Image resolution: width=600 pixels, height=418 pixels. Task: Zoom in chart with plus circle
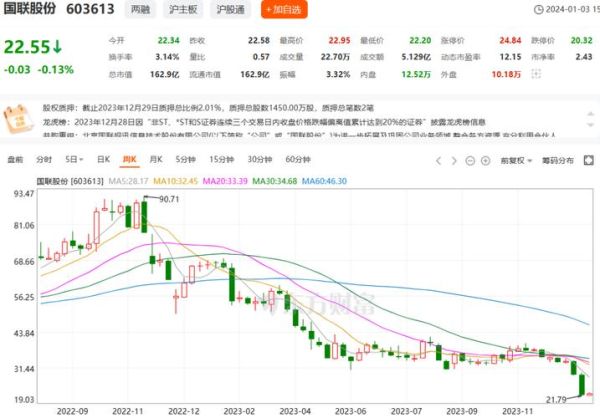pos(485,161)
